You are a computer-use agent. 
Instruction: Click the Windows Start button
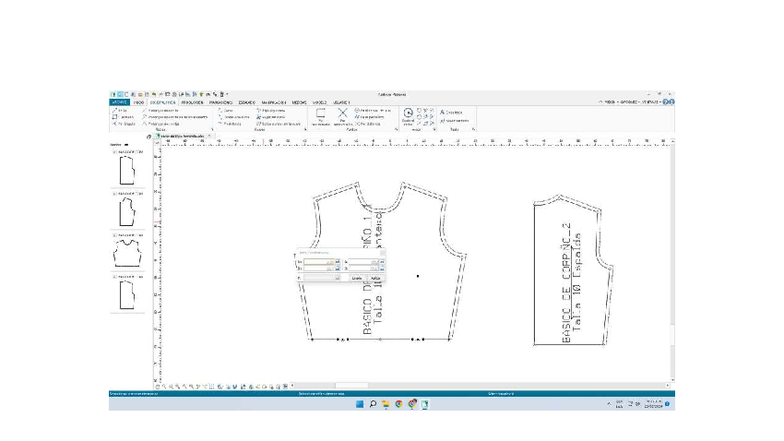359,404
